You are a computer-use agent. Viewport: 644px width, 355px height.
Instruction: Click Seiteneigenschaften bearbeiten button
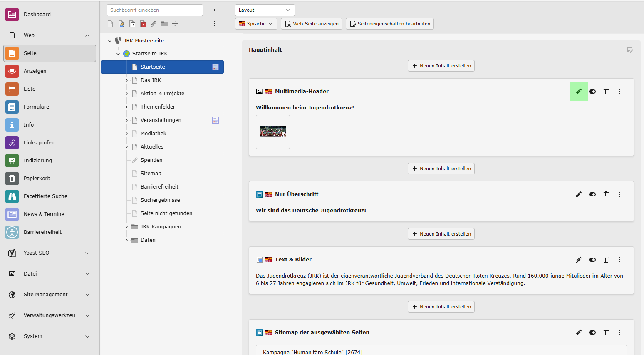[390, 24]
